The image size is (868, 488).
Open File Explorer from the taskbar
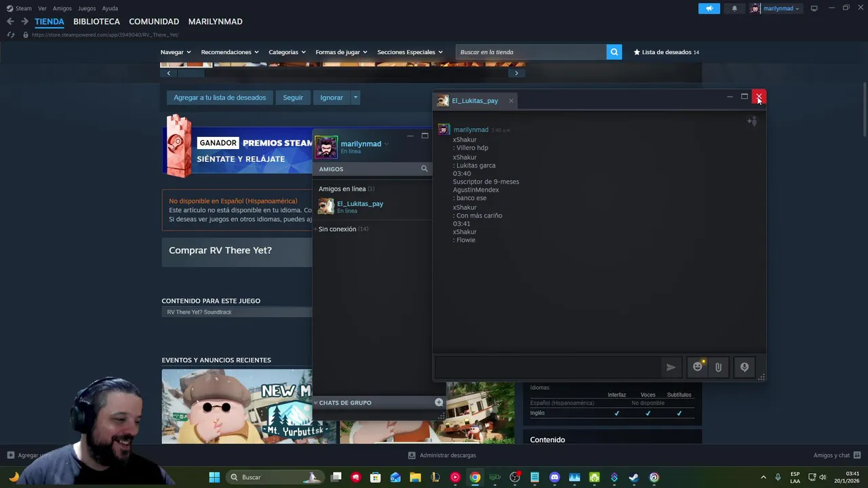pyautogui.click(x=415, y=477)
